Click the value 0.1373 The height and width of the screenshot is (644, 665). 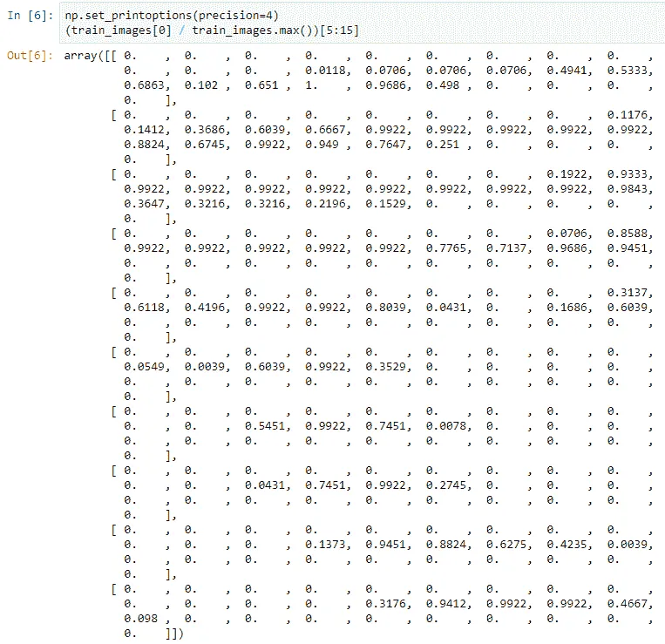coord(325,545)
